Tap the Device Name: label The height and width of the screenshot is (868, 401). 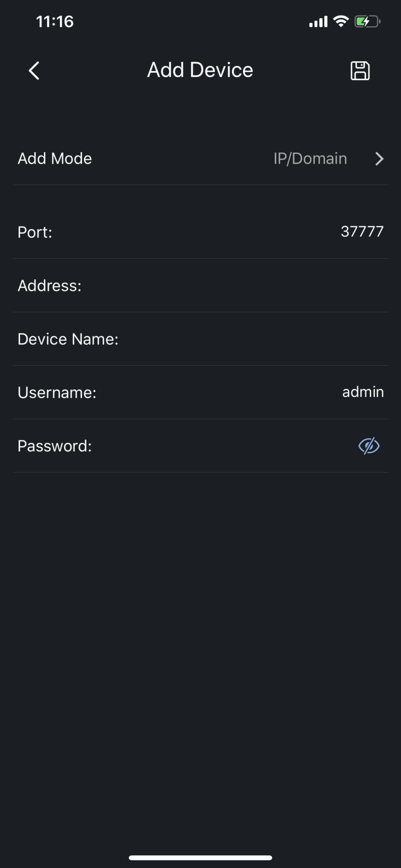pos(68,339)
